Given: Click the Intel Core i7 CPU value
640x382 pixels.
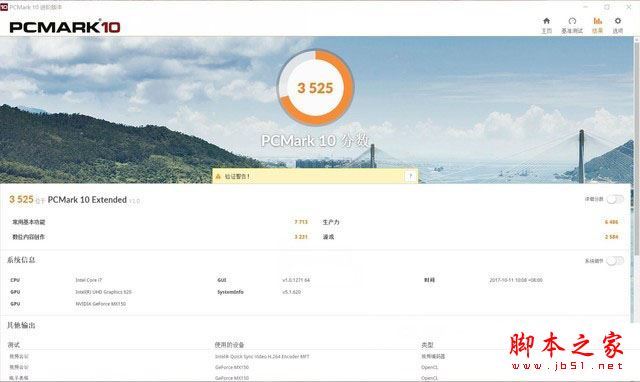Looking at the screenshot, I should pyautogui.click(x=89, y=280).
